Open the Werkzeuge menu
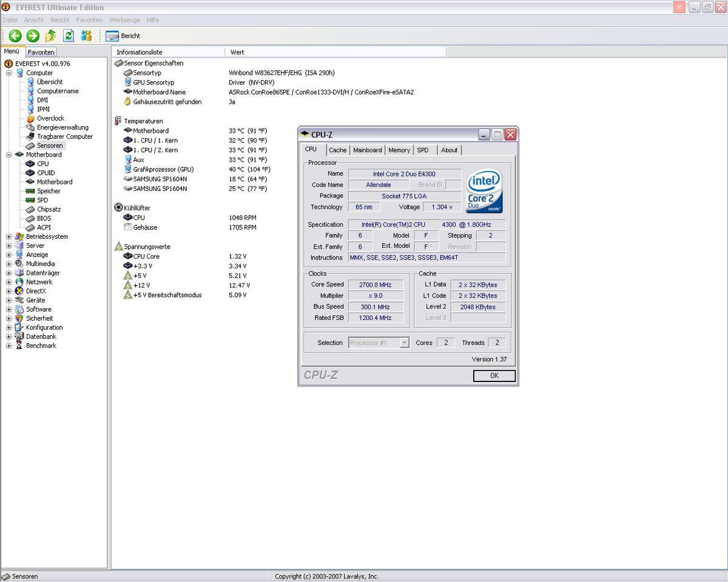This screenshot has height=582, width=728. [x=124, y=20]
